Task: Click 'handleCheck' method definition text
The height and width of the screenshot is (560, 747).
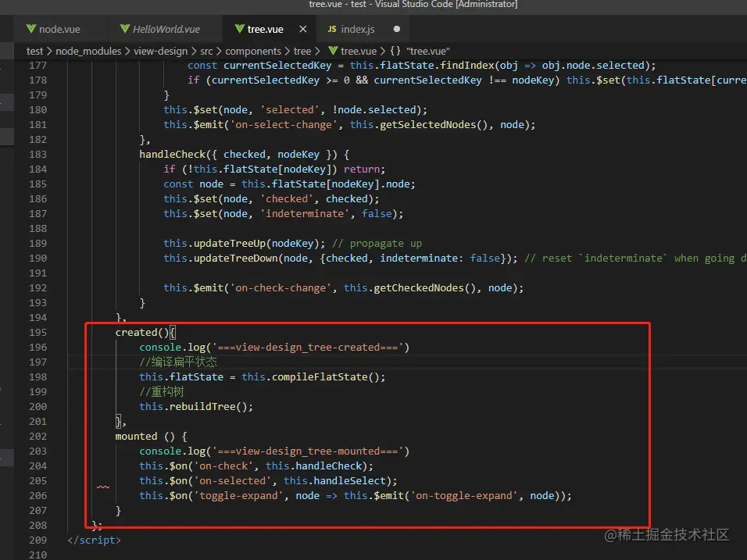Action: tap(172, 155)
